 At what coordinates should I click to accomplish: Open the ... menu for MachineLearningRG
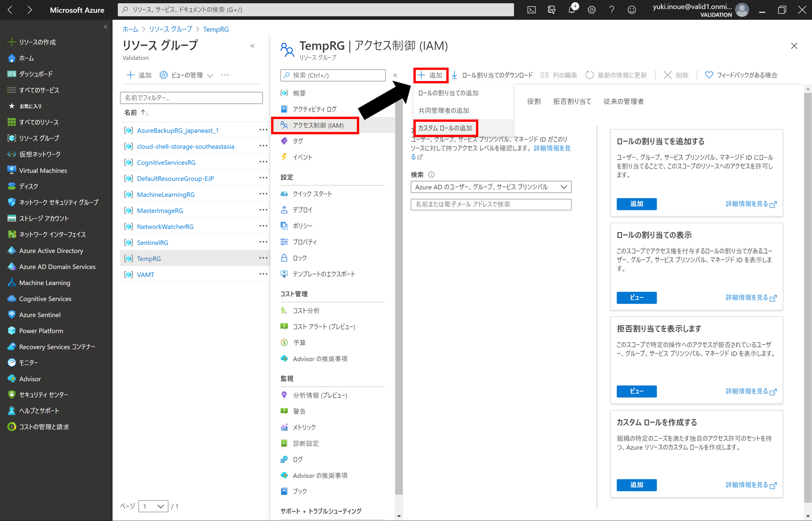point(263,194)
